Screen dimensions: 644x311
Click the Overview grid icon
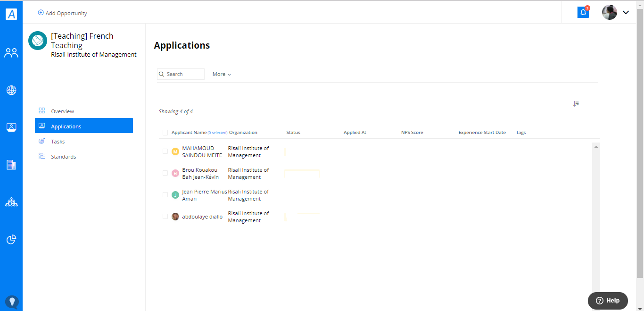pyautogui.click(x=42, y=111)
